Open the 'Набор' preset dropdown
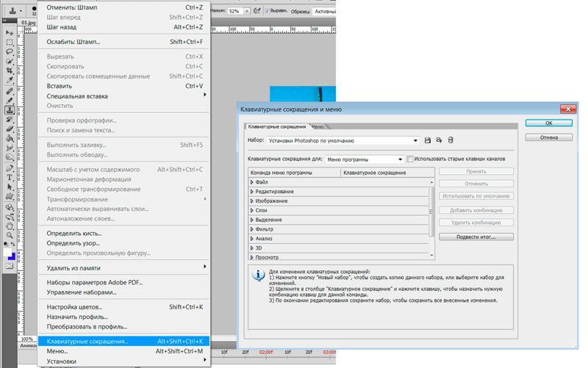 343,140
